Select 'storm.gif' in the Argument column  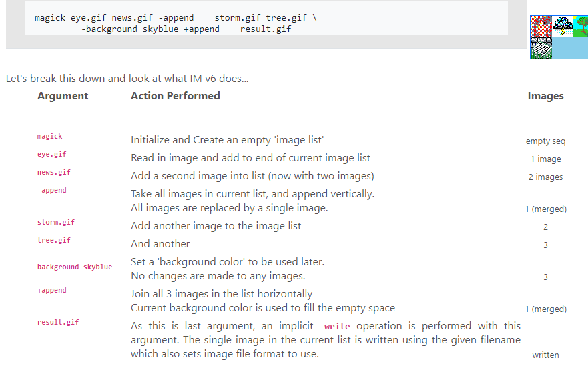pos(56,222)
